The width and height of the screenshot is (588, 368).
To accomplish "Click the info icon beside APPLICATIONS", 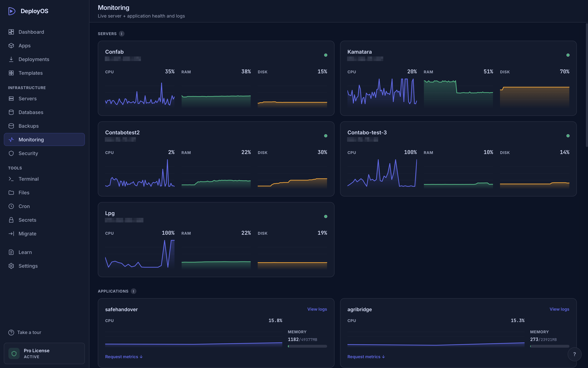I will click(x=133, y=291).
